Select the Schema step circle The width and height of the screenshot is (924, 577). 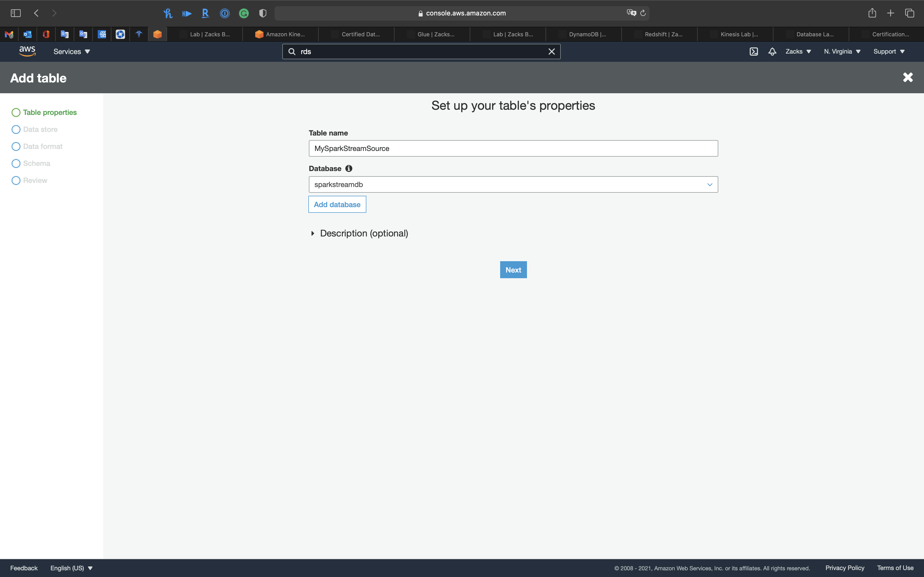(x=16, y=163)
